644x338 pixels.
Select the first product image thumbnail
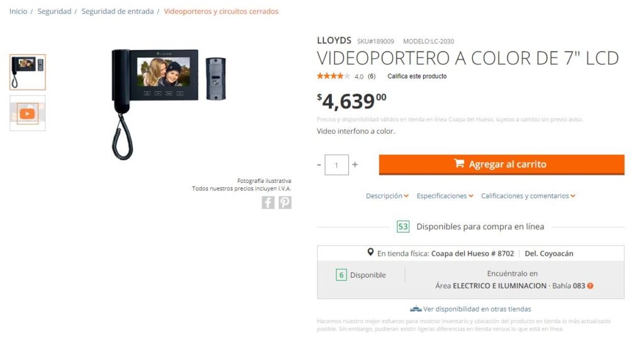(x=28, y=72)
